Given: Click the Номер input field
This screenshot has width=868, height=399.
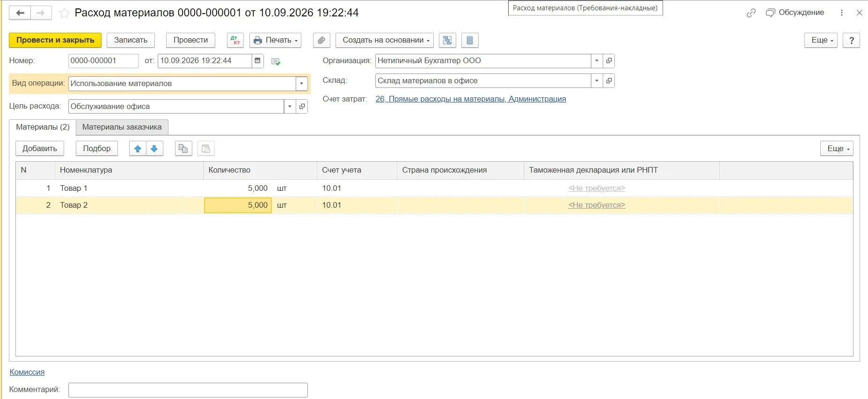Looking at the screenshot, I should (x=103, y=61).
